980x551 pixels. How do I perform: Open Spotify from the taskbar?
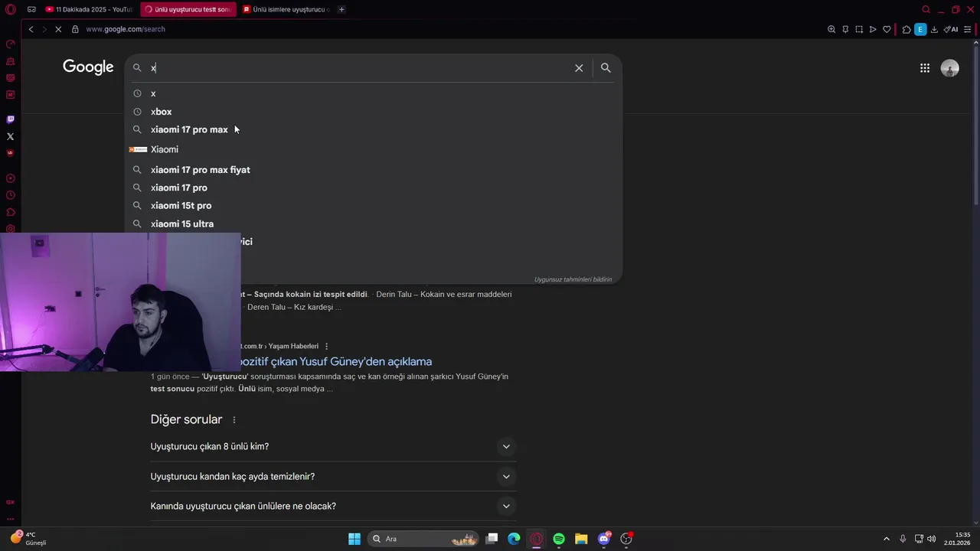(x=559, y=539)
